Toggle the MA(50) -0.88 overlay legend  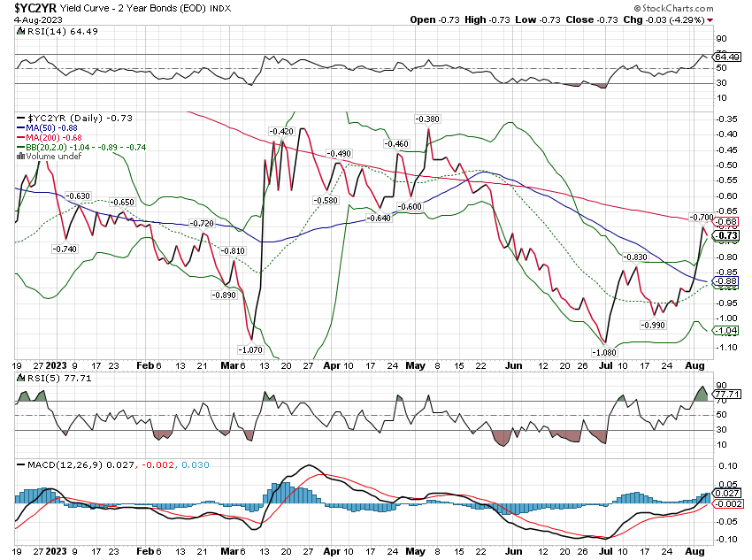[53, 129]
